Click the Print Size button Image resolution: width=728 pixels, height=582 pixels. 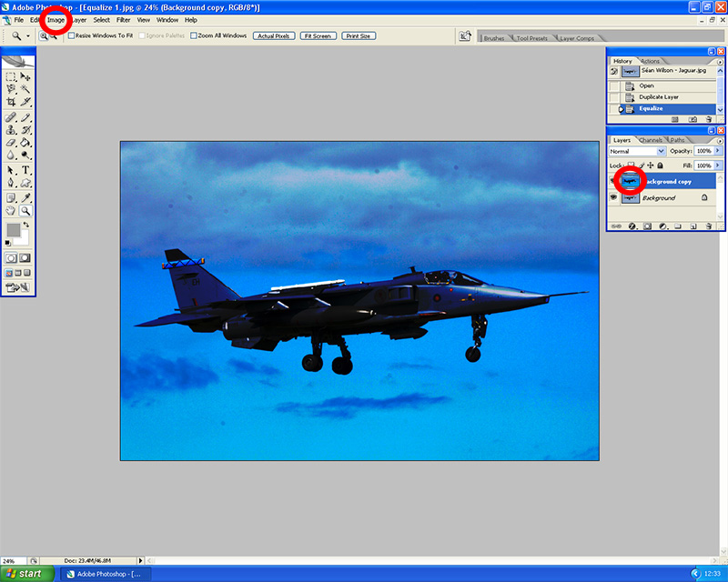359,35
